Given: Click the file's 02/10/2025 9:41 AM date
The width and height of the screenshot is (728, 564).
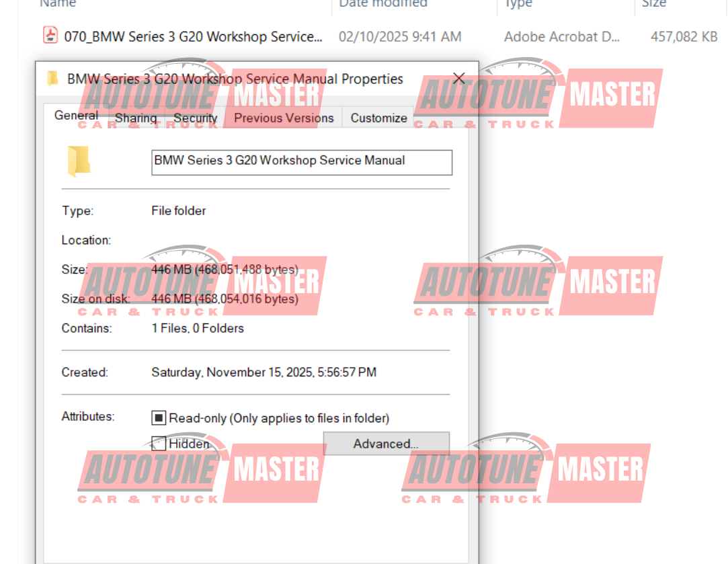Looking at the screenshot, I should click(400, 36).
